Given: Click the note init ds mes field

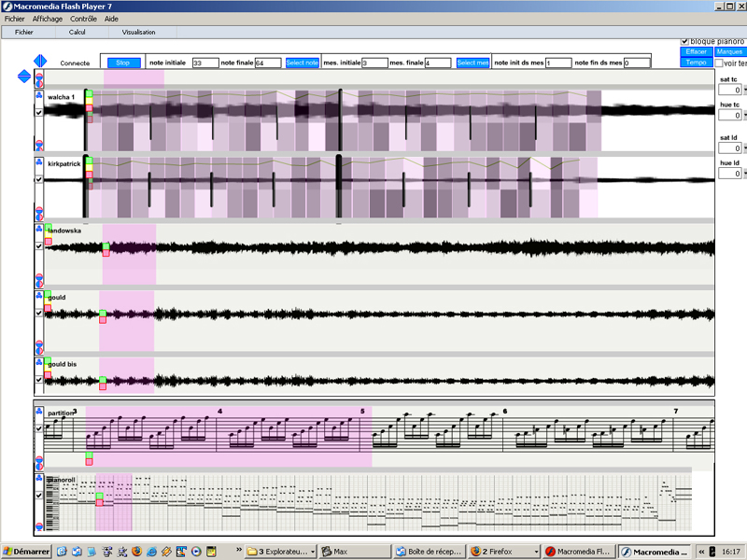Looking at the screenshot, I should coord(558,63).
